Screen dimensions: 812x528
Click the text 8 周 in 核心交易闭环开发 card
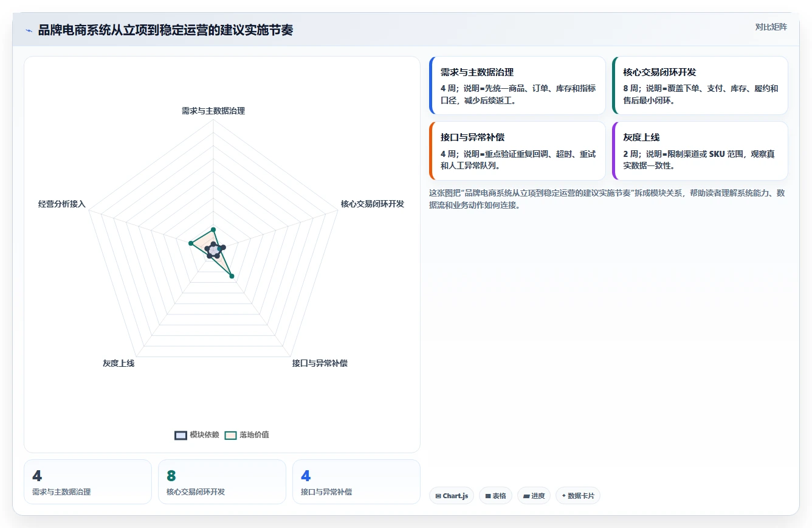(631, 88)
